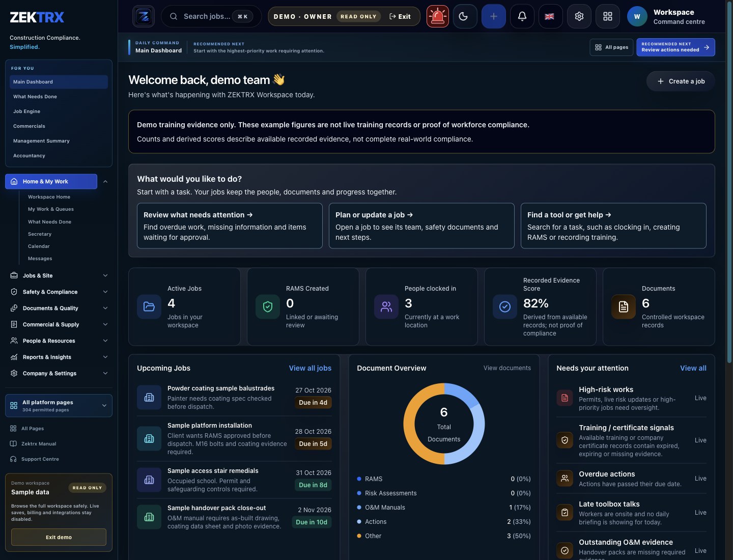This screenshot has width=733, height=560.
Task: Click the orange Other legend dot
Action: (359, 536)
